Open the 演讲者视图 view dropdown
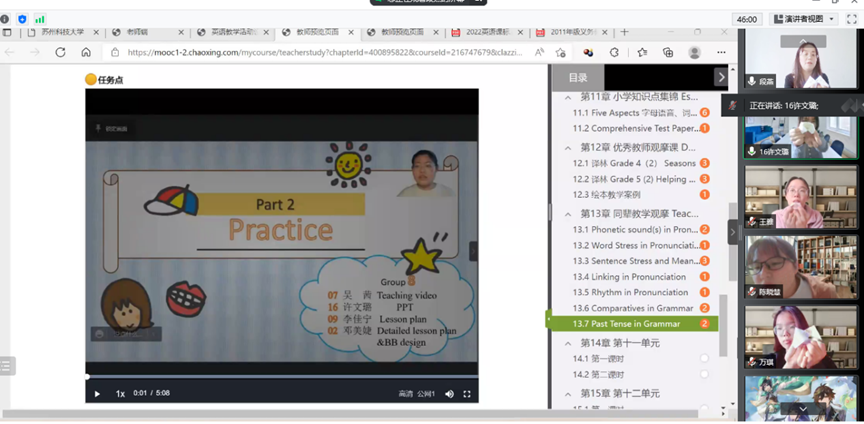 click(x=804, y=19)
